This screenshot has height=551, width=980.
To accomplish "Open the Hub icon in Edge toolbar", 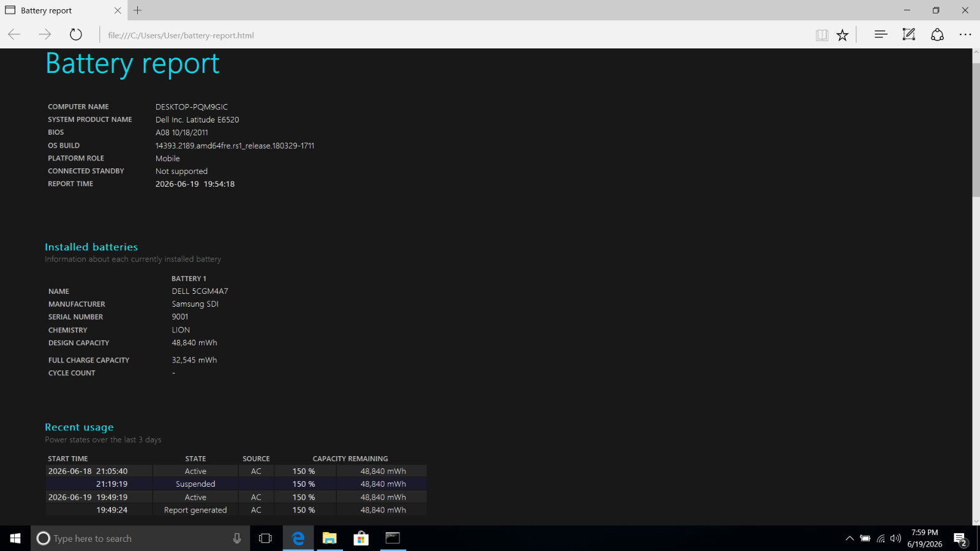I will pos(881,35).
